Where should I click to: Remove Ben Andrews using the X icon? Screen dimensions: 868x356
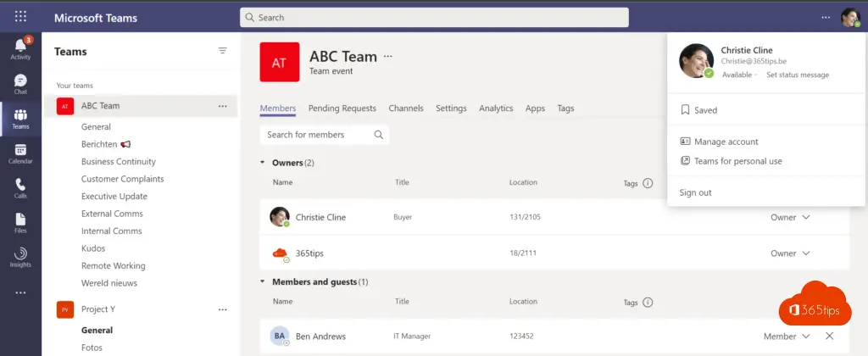pos(829,337)
